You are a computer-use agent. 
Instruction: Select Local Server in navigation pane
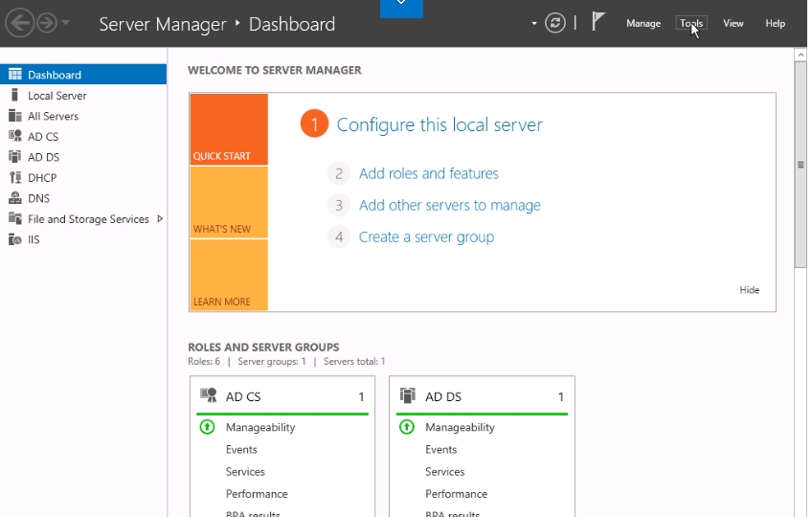[x=83, y=96]
